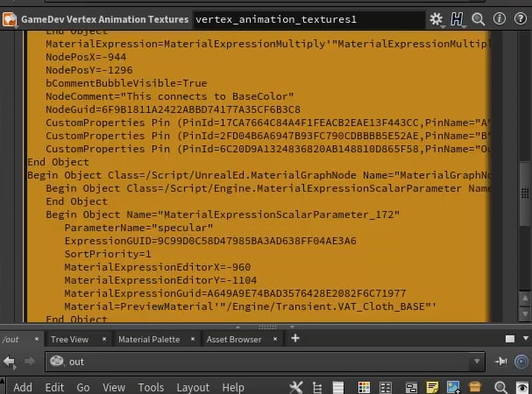Open the Layout menu
Viewport: 532px width, 394px height.
(193, 387)
